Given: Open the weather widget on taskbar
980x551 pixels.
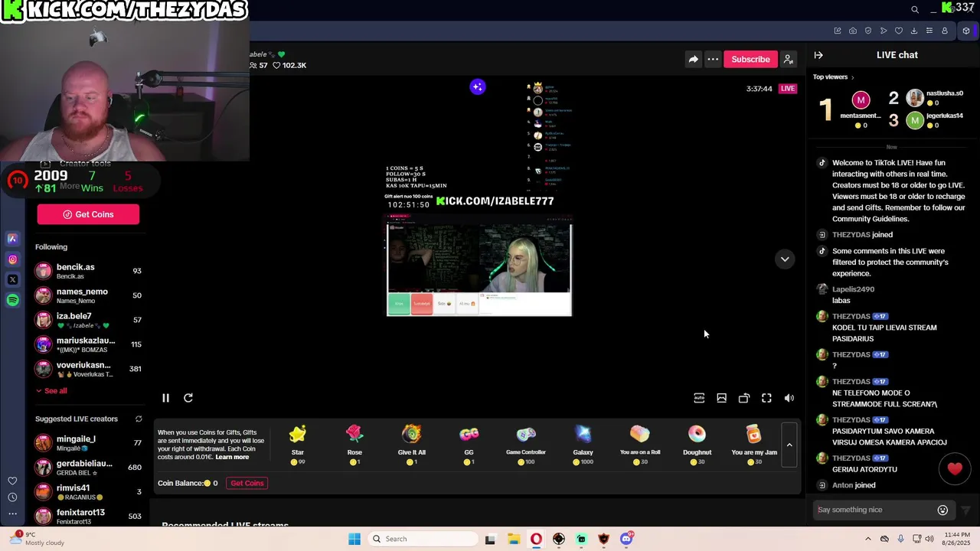Looking at the screenshot, I should coord(38,539).
